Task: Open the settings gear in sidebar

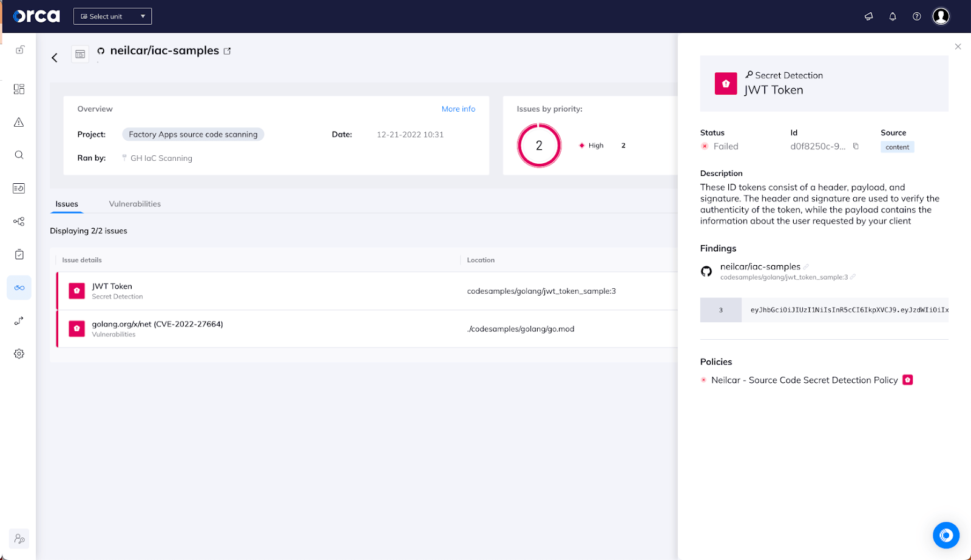Action: click(x=19, y=353)
